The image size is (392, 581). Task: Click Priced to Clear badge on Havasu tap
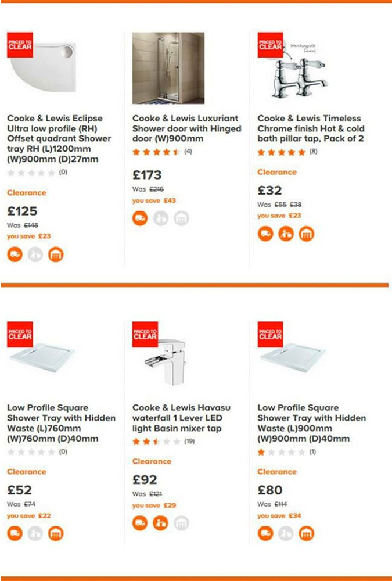coord(145,335)
